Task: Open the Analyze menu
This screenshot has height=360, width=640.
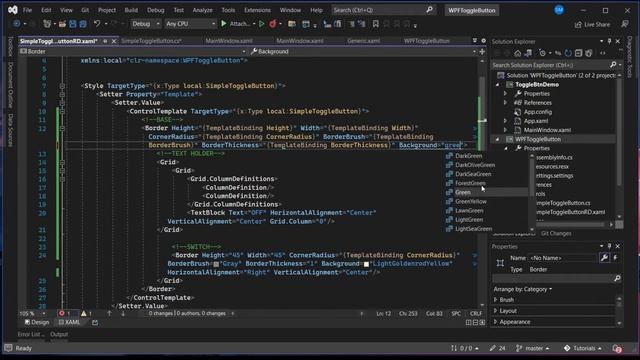Action: [202, 10]
